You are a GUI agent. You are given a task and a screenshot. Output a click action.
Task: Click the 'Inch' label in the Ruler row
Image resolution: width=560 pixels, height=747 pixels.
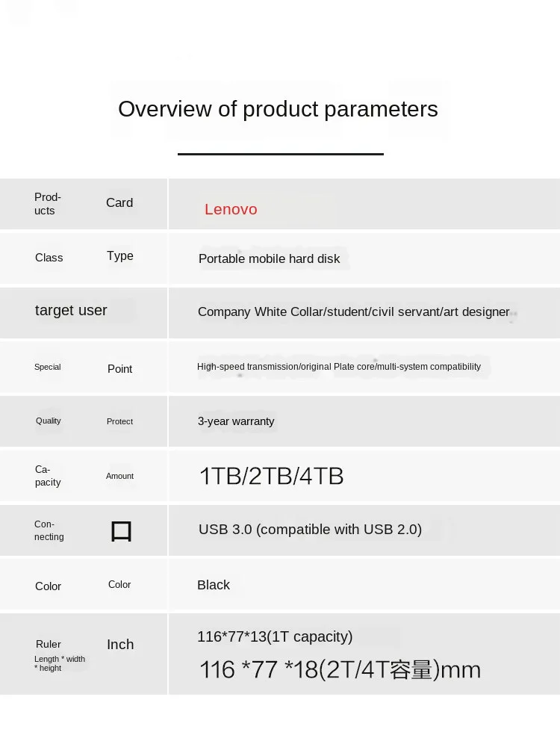tap(120, 645)
